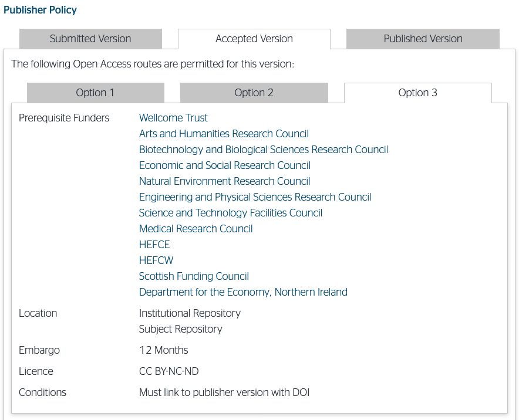Switch to the Submitted Version tab
519x420 pixels.
90,39
